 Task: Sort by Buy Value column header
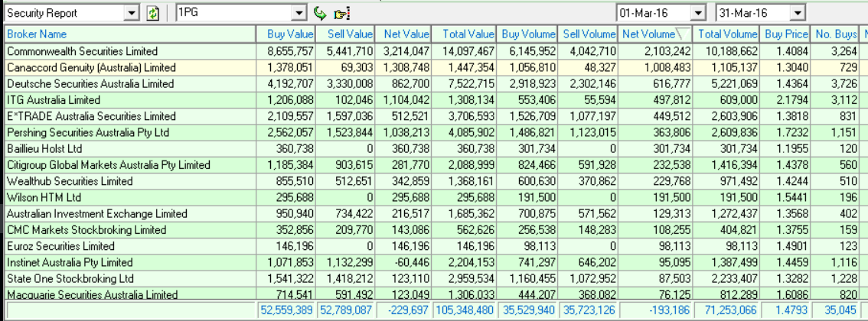pos(285,34)
